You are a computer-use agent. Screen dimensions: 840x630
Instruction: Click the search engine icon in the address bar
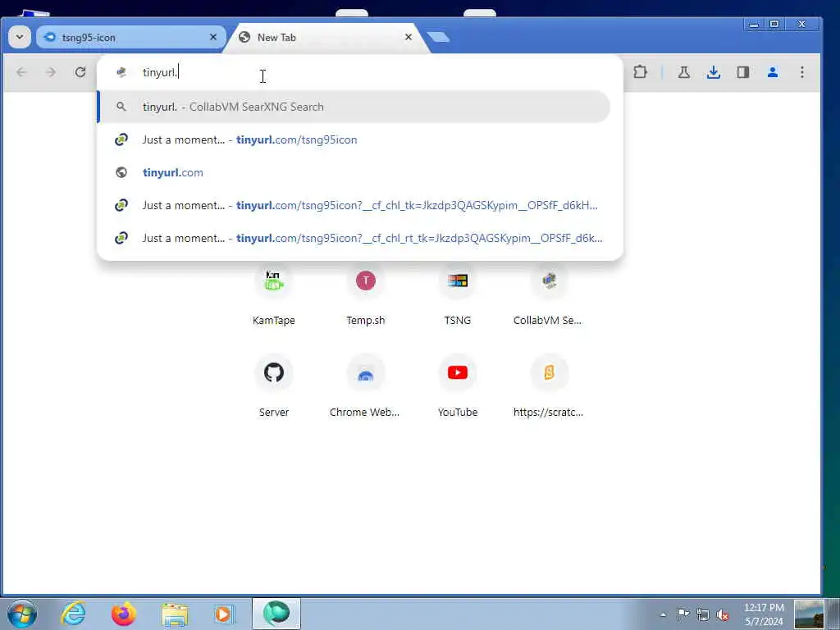pos(121,72)
